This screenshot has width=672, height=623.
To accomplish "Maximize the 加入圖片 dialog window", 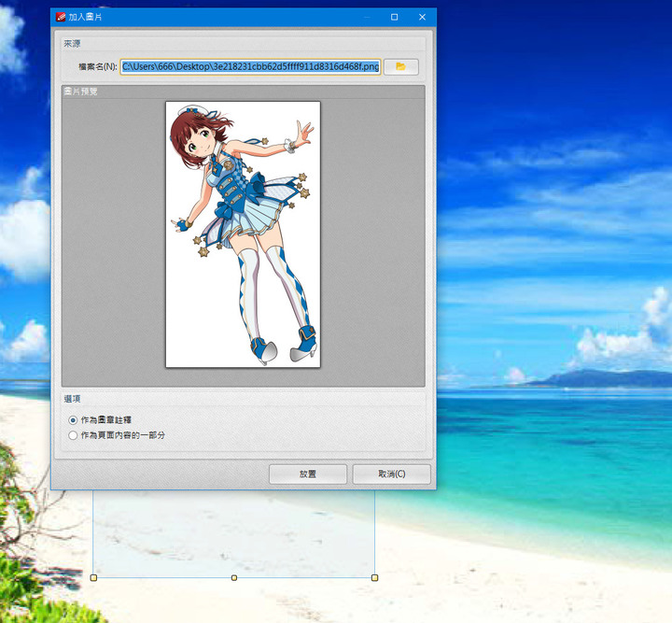I will [394, 17].
